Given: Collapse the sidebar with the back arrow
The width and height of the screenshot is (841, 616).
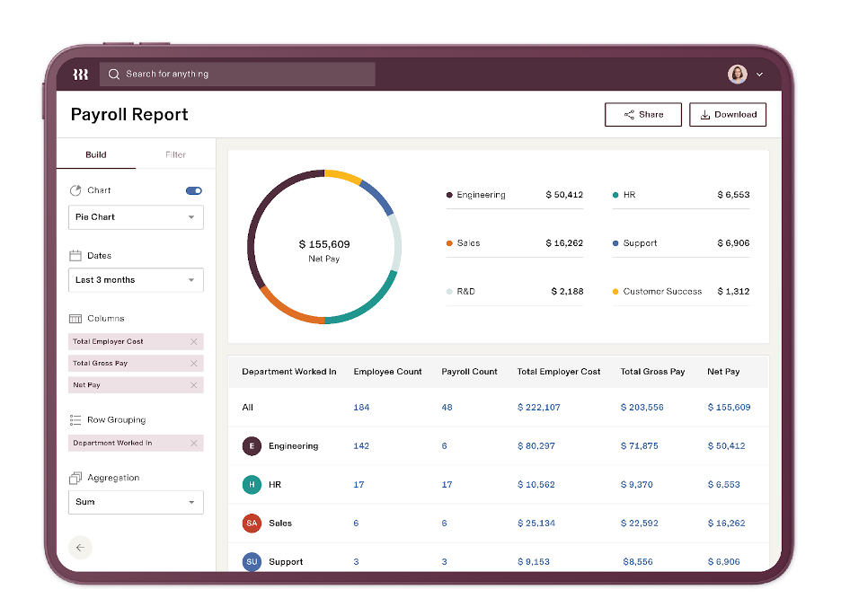Looking at the screenshot, I should coord(80,547).
